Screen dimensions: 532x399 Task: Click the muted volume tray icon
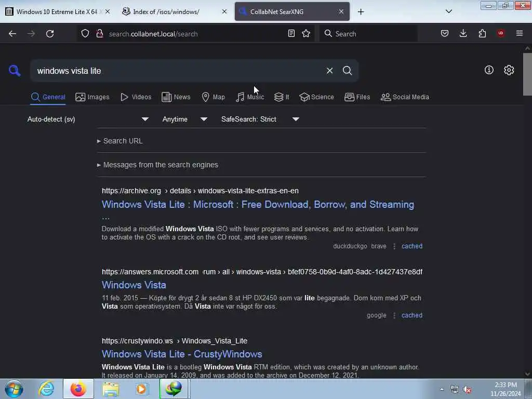468,390
